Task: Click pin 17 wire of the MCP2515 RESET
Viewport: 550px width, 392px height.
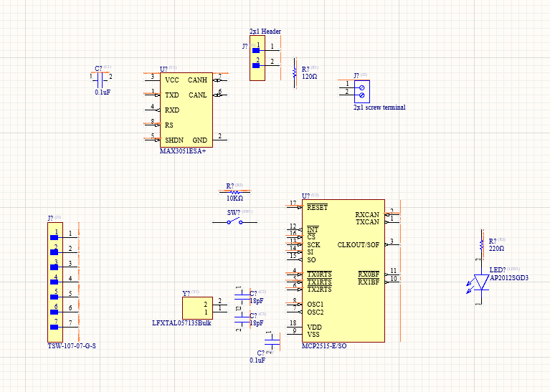Action: (x=294, y=207)
